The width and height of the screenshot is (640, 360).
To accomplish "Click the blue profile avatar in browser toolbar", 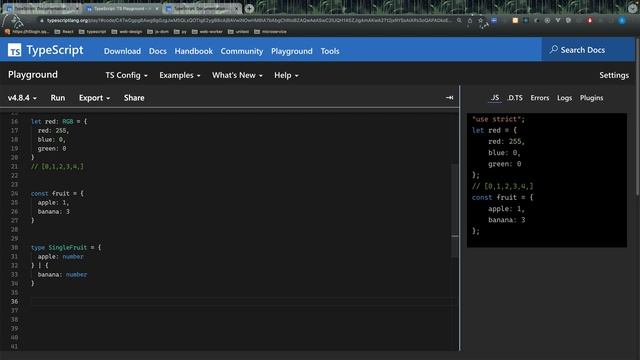I will coord(622,20).
